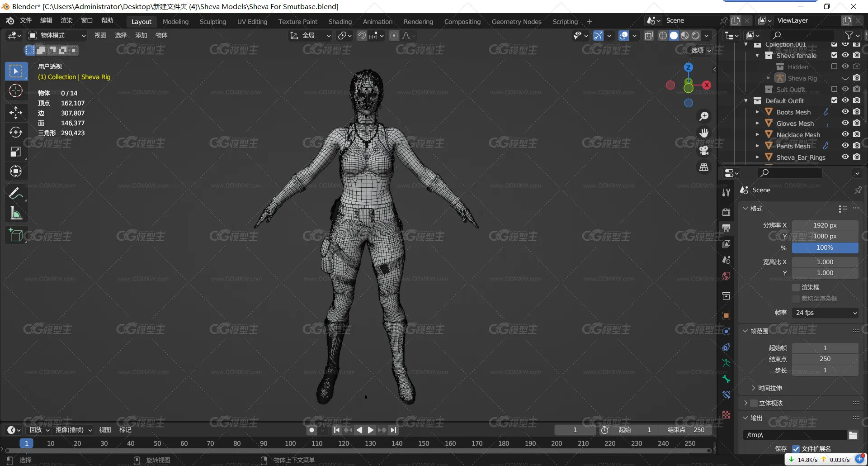Play the animation forward
This screenshot has width=868, height=466.
click(371, 430)
